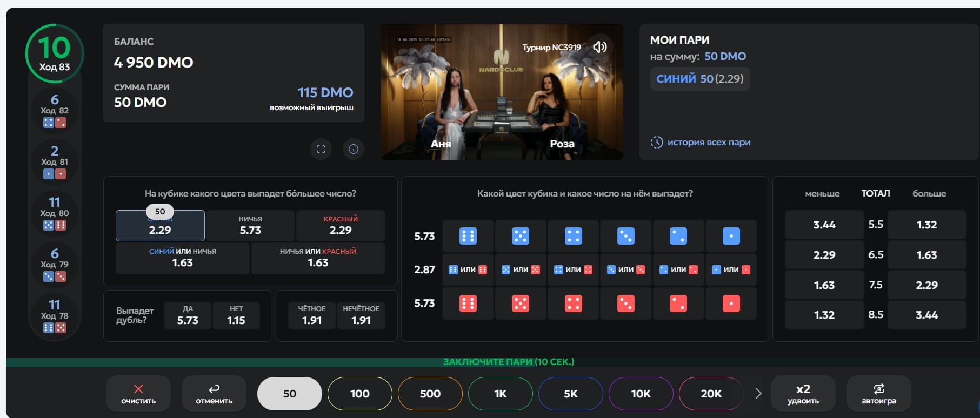Expand move 82 result in sidebar
Screen dimensions: 980x418
coord(55,111)
